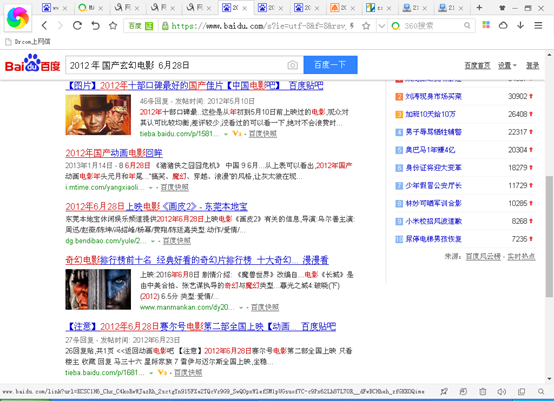This screenshot has width=554, height=401.
Task: Click the 360 search engine logo icon
Action: coord(396,26)
